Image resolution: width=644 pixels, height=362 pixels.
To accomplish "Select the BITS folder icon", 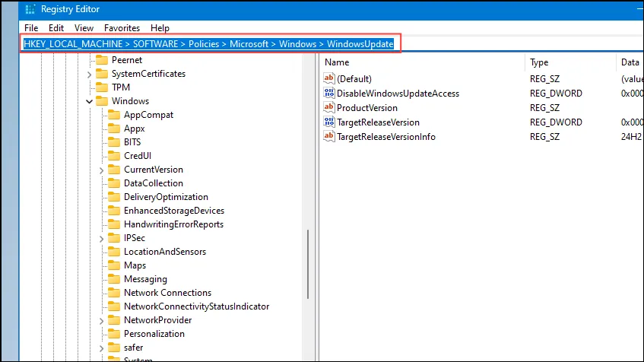I will coord(114,141).
